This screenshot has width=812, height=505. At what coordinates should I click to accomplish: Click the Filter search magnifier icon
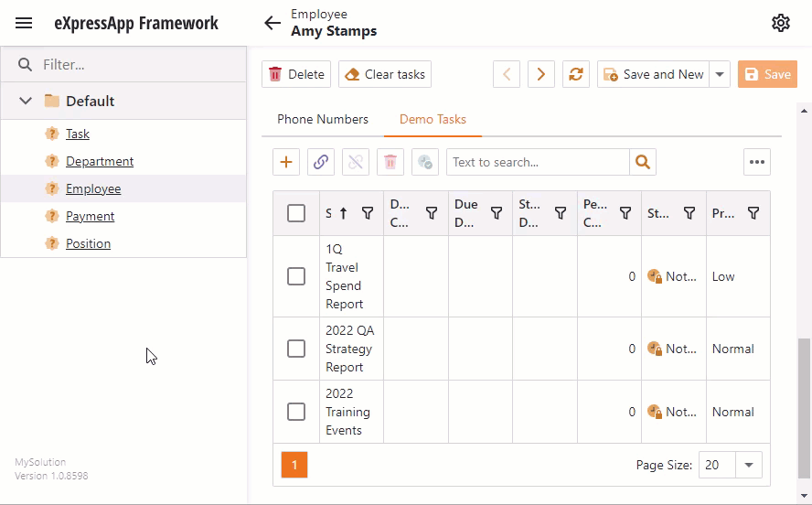point(25,64)
